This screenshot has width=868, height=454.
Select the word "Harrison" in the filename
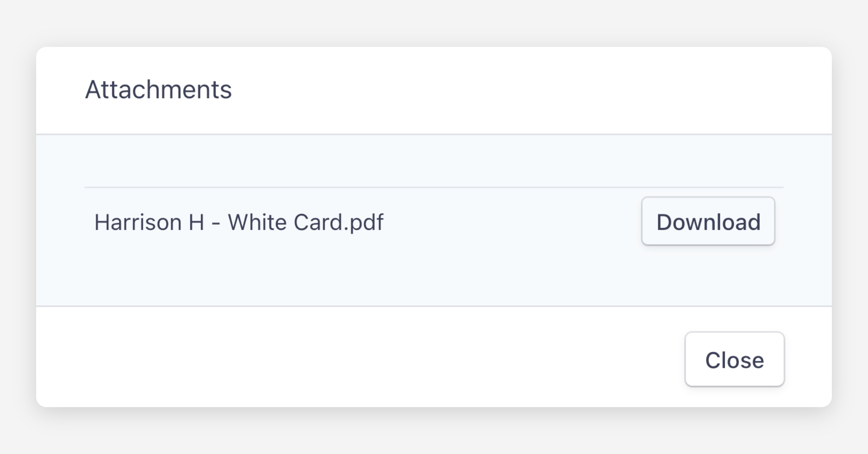pos(138,222)
